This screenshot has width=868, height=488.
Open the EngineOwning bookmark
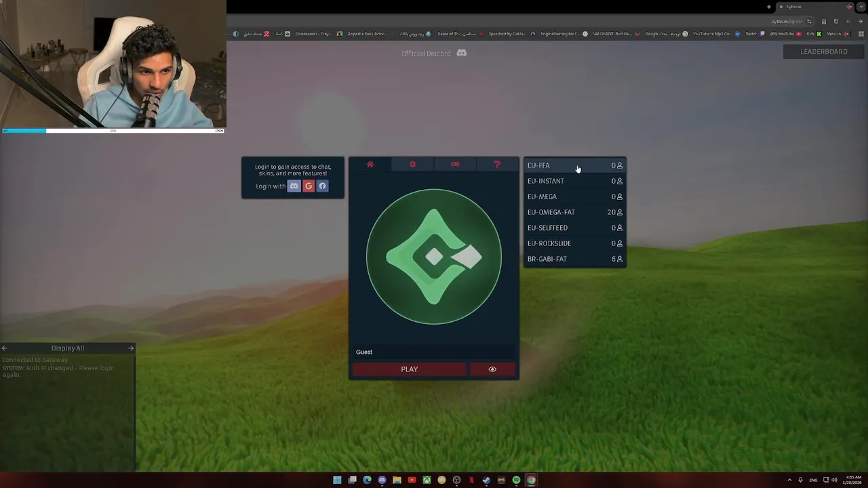564,34
